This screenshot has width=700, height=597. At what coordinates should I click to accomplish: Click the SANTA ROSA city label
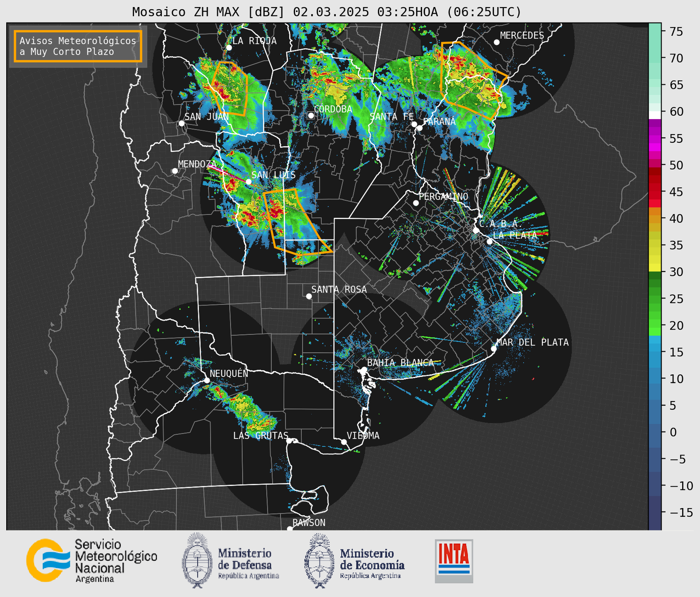coord(339,289)
